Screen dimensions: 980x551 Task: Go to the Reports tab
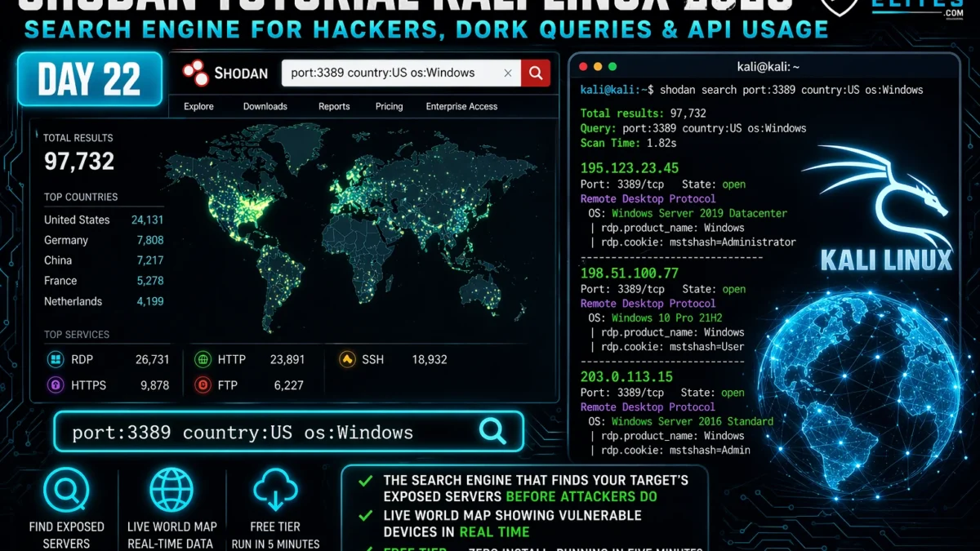pyautogui.click(x=334, y=106)
